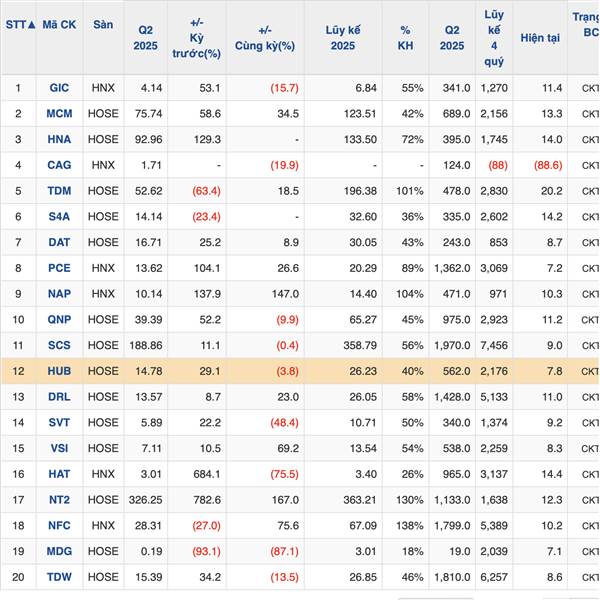Sort by +/- Cùng kỳ(%) header
The height and width of the screenshot is (600, 600).
(265, 38)
